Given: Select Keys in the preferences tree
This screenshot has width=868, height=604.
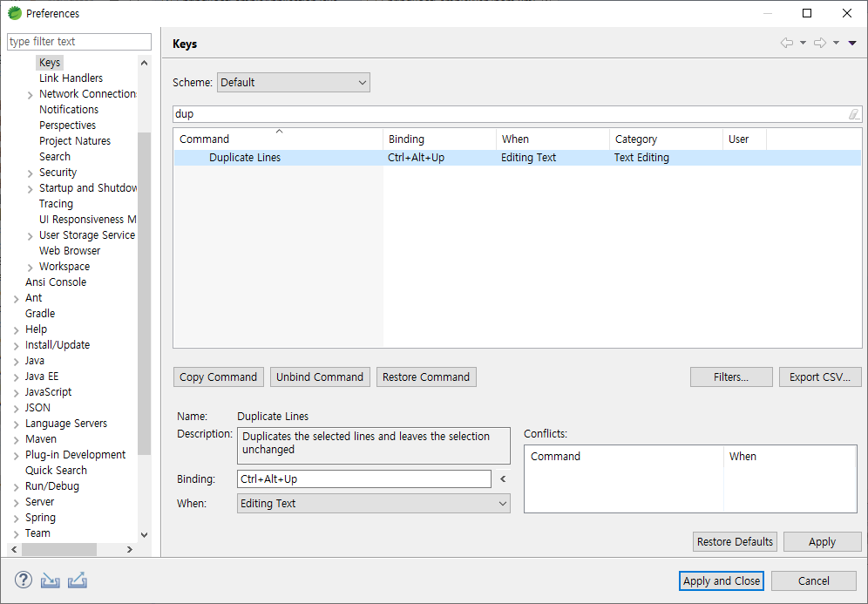Looking at the screenshot, I should (50, 63).
